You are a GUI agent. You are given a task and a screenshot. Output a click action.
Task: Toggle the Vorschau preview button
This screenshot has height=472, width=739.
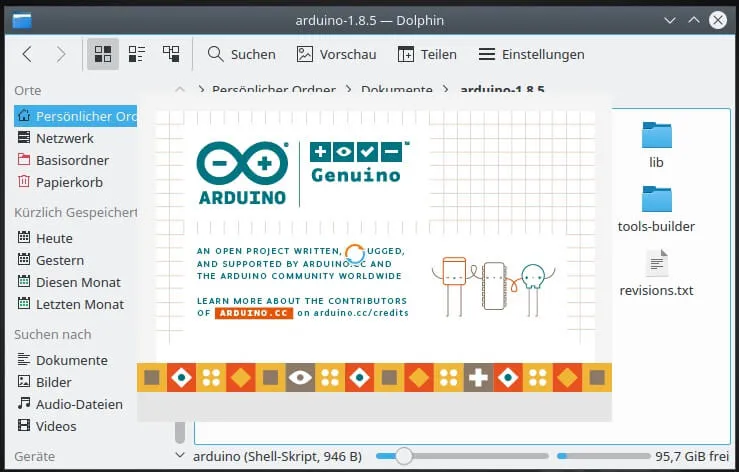point(335,54)
